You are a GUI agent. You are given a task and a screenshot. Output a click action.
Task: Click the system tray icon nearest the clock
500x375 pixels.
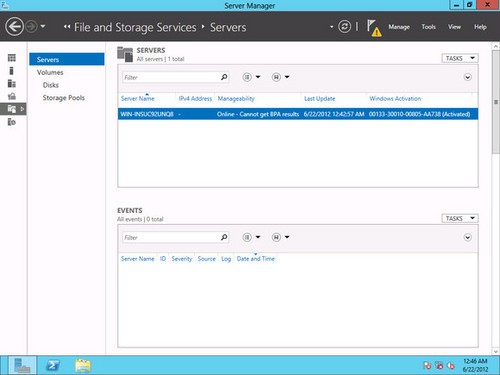pyautogui.click(x=451, y=366)
